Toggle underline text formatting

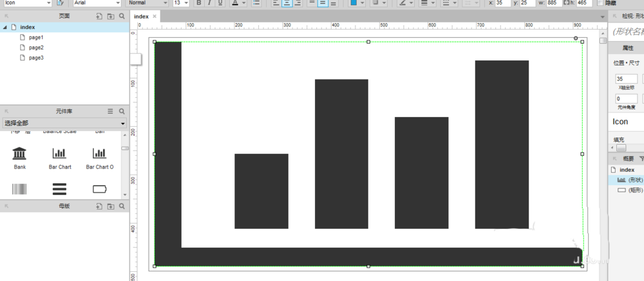coord(220,3)
